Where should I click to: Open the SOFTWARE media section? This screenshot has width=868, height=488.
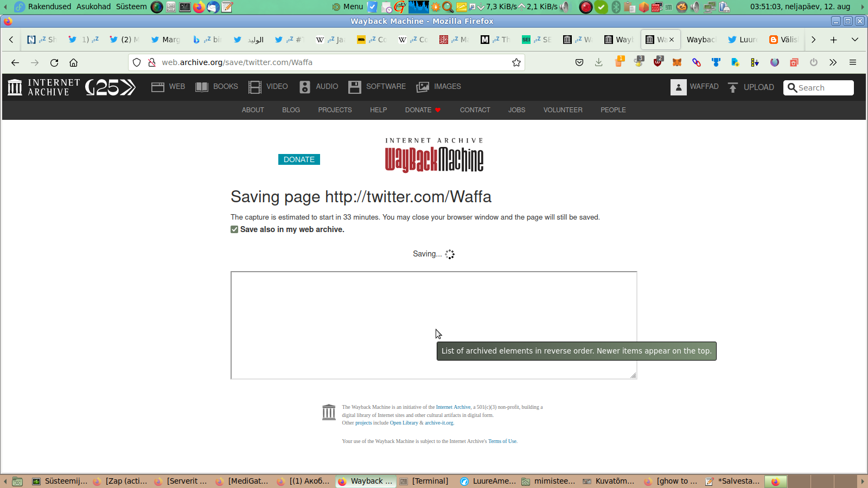pos(377,87)
